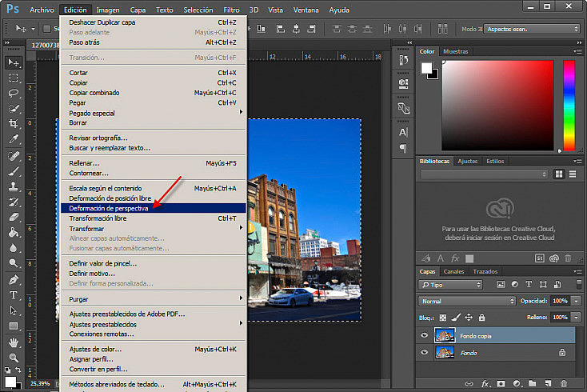Toggle lock all padlock icon
The image size is (587, 392).
click(481, 318)
